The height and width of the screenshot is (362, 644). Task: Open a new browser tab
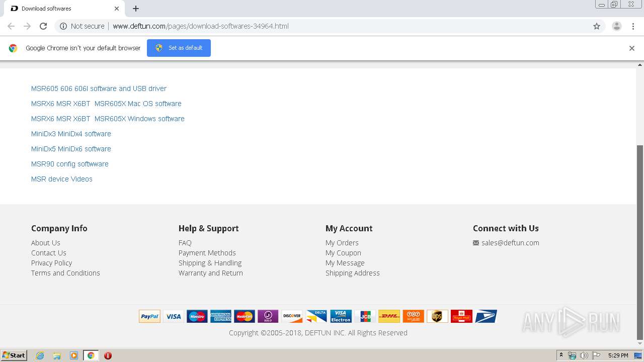(136, 9)
